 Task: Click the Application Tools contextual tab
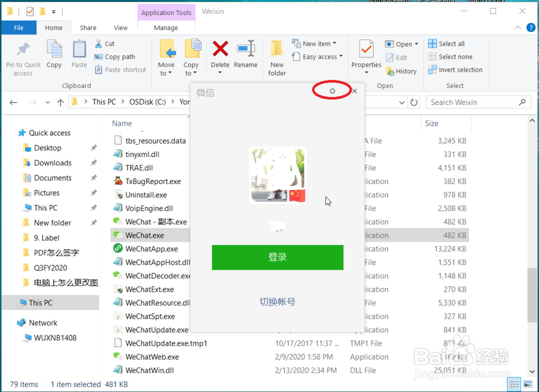167,13
